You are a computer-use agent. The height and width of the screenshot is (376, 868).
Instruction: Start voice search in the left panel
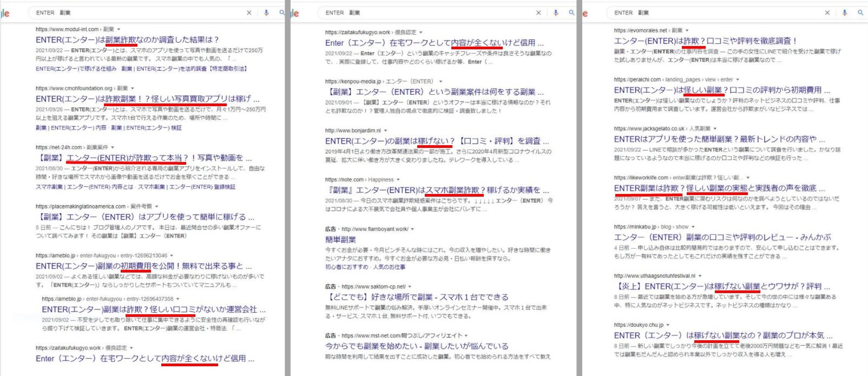point(266,12)
